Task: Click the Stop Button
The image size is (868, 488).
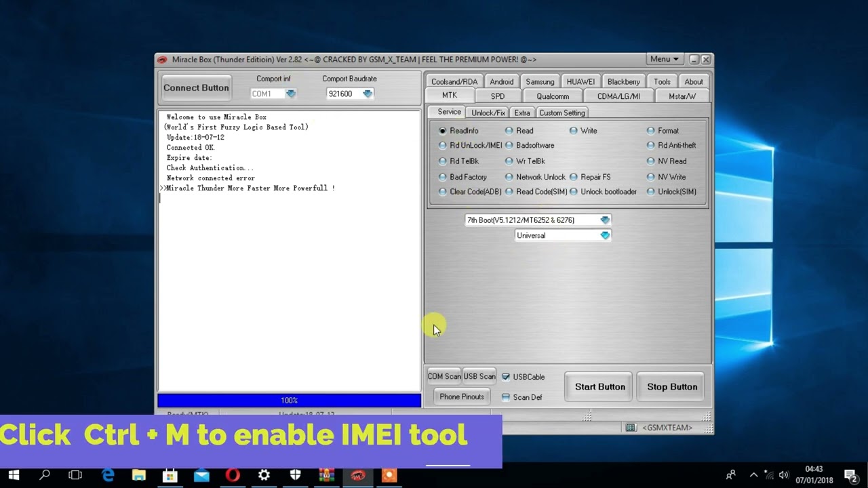Action: tap(672, 387)
